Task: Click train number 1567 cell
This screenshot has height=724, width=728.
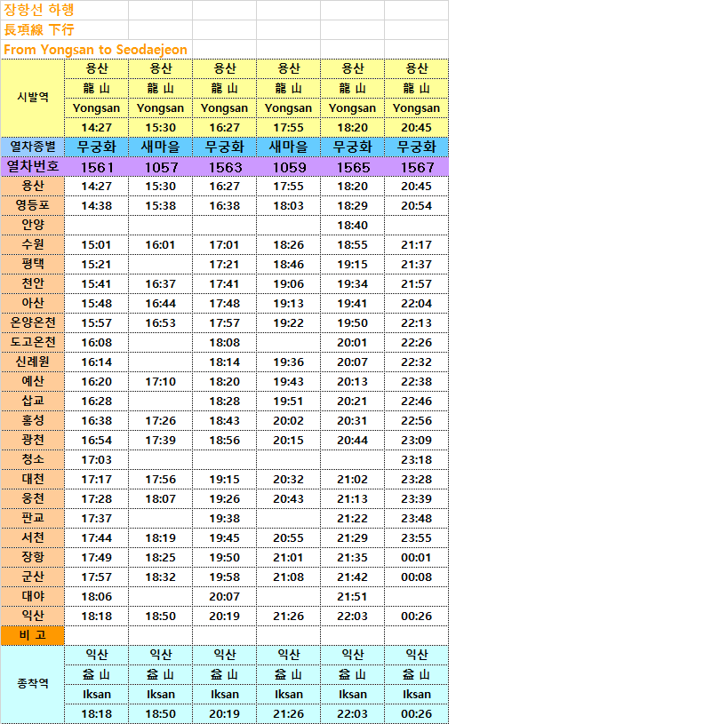Action: pyautogui.click(x=417, y=167)
